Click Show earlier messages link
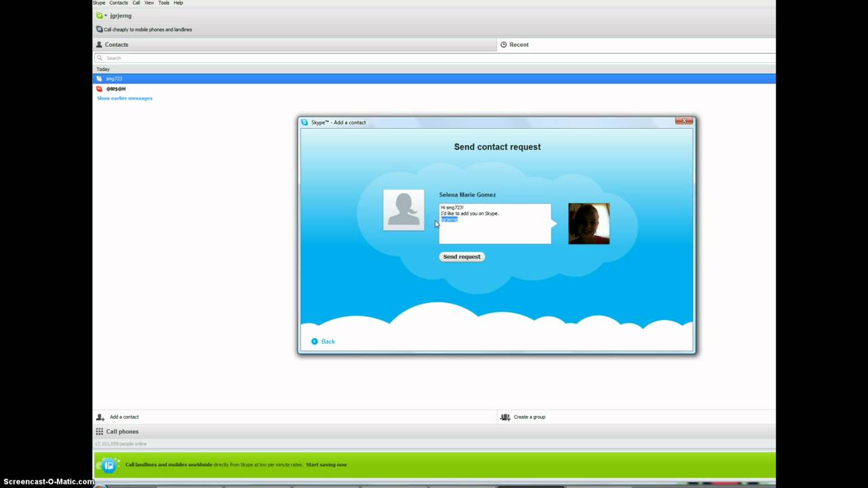868x488 pixels. (125, 98)
